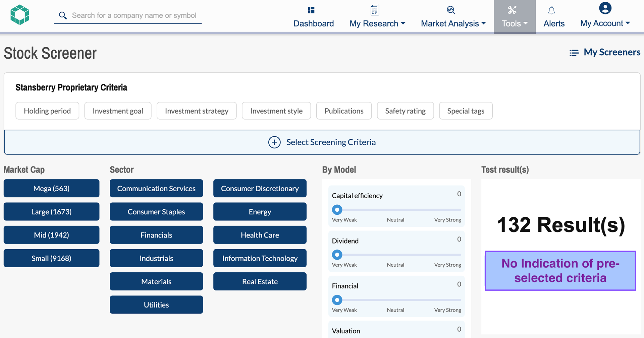Toggle the Consumer Discretionary sector

pyautogui.click(x=260, y=188)
